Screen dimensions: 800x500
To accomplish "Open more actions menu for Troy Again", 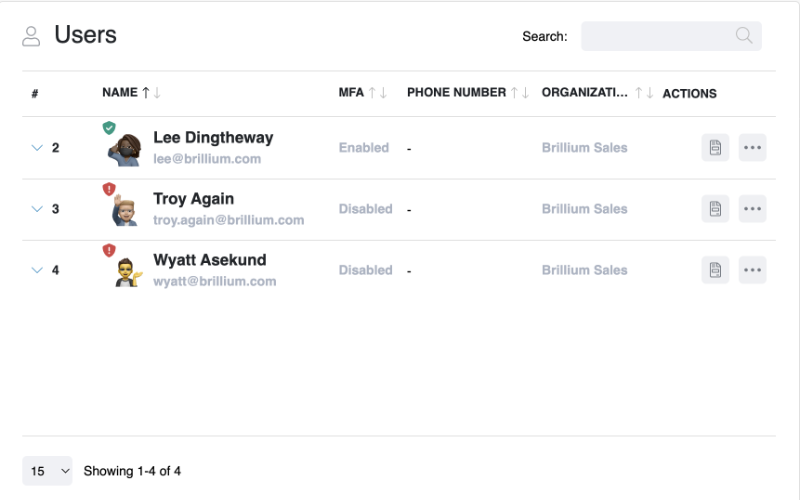I will coord(753,209).
